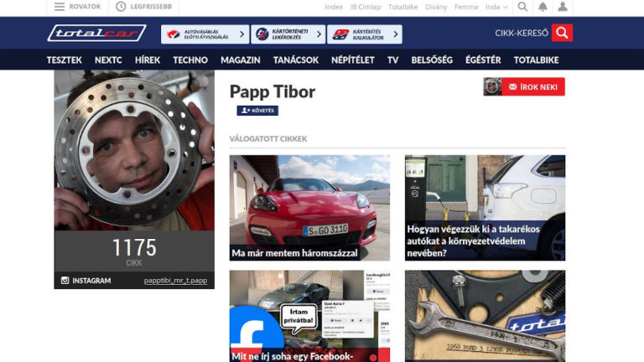Open article Ma már mentem háromszázzal
This screenshot has width=644, height=362.
309,208
